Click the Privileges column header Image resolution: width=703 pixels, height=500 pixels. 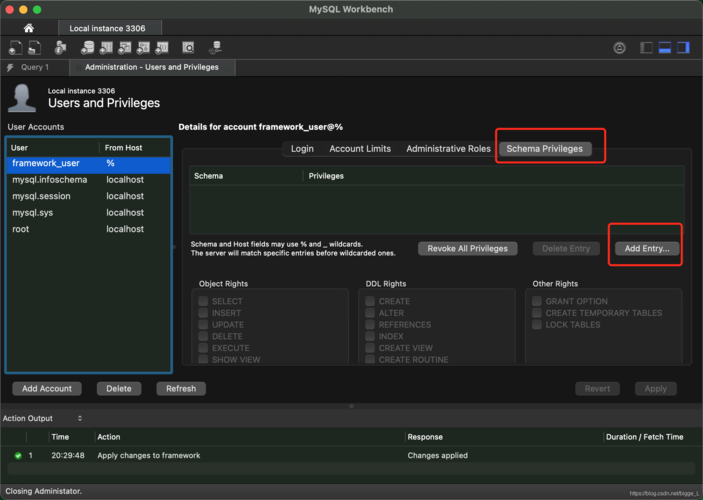[494, 176]
